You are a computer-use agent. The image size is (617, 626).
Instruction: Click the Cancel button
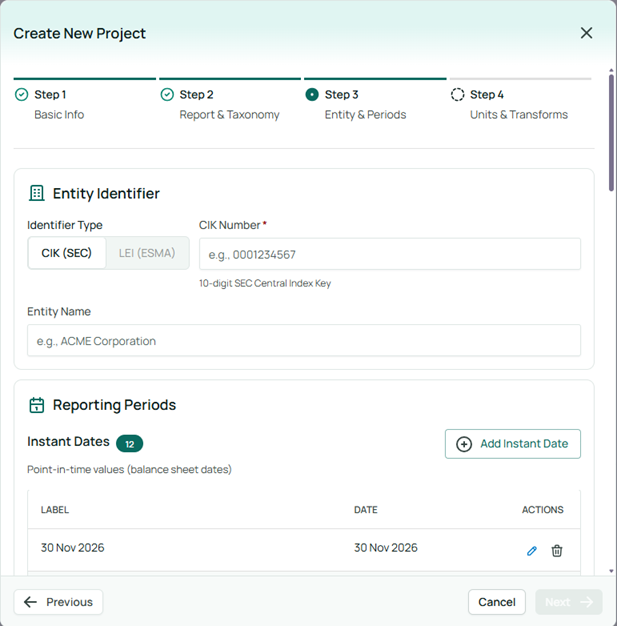coord(497,602)
